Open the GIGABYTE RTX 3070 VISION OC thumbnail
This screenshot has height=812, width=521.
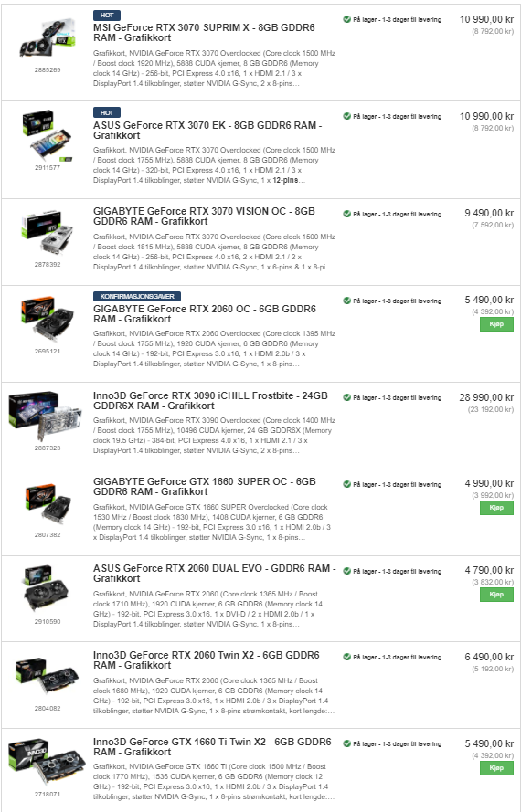point(48,232)
